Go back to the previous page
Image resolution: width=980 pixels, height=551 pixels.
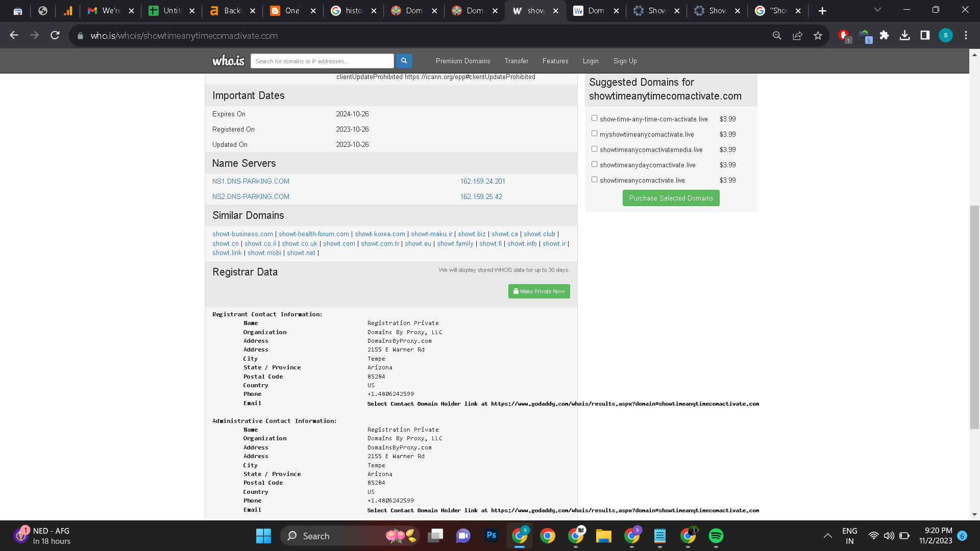pos(14,35)
